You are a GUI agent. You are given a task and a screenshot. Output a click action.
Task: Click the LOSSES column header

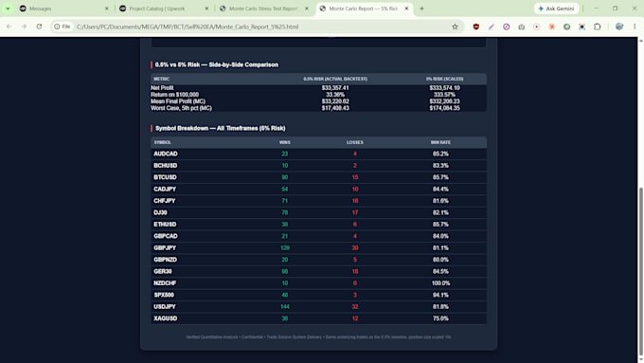(355, 142)
